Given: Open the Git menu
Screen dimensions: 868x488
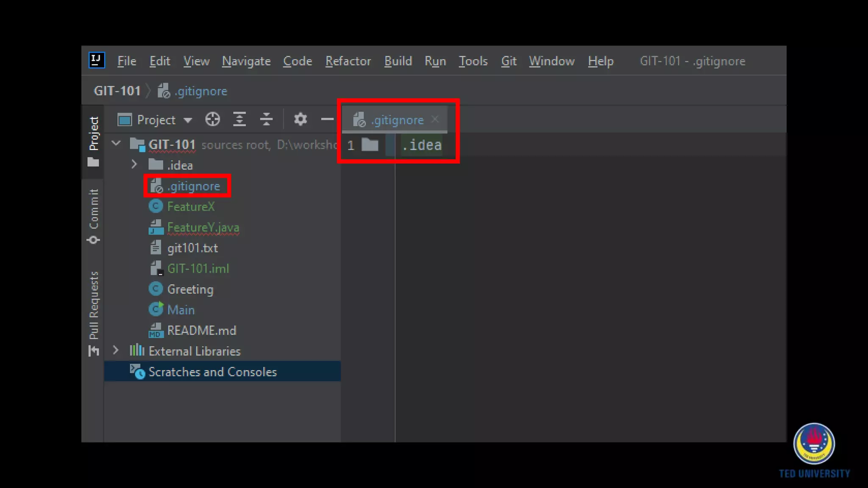Looking at the screenshot, I should pyautogui.click(x=509, y=61).
